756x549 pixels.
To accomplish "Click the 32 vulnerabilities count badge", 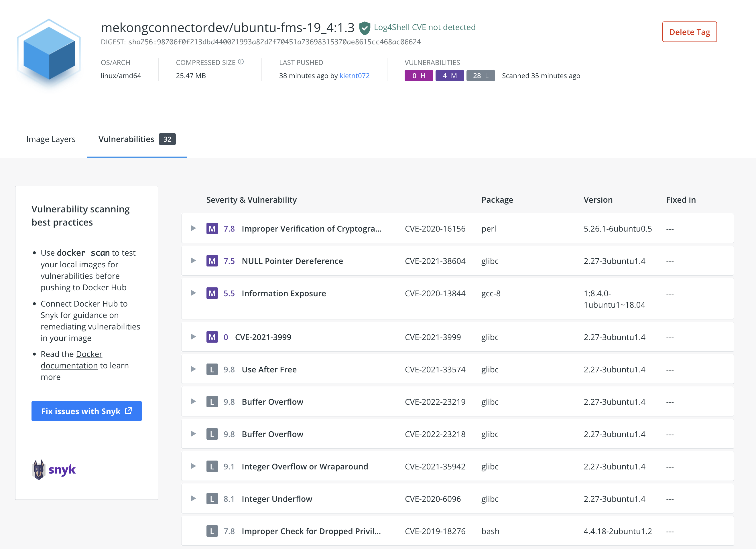I will coord(167,139).
